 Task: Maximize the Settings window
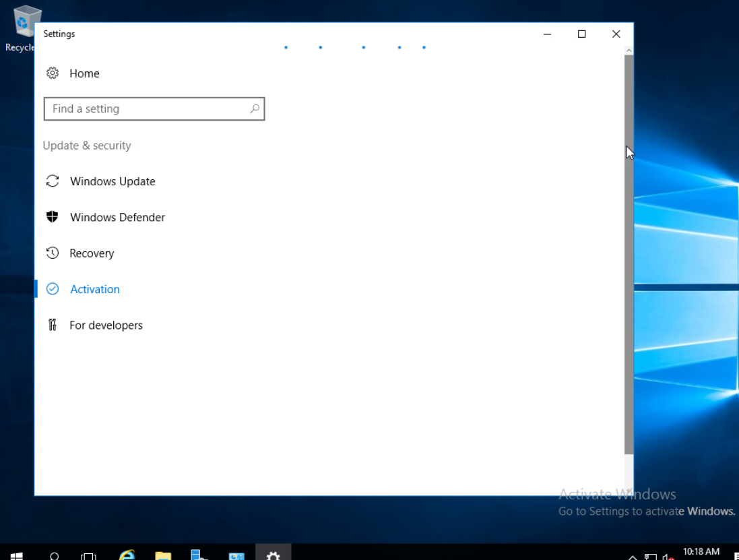click(x=581, y=34)
